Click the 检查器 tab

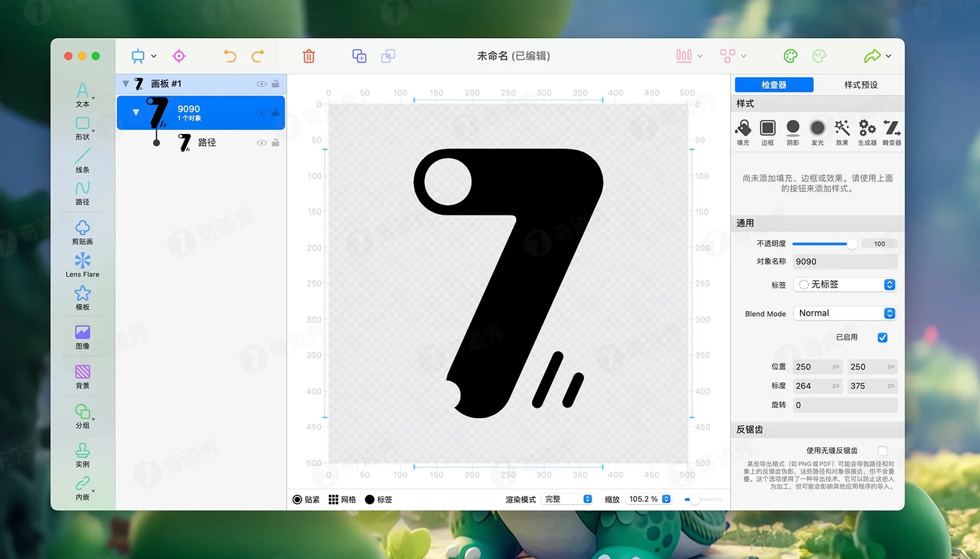point(774,84)
